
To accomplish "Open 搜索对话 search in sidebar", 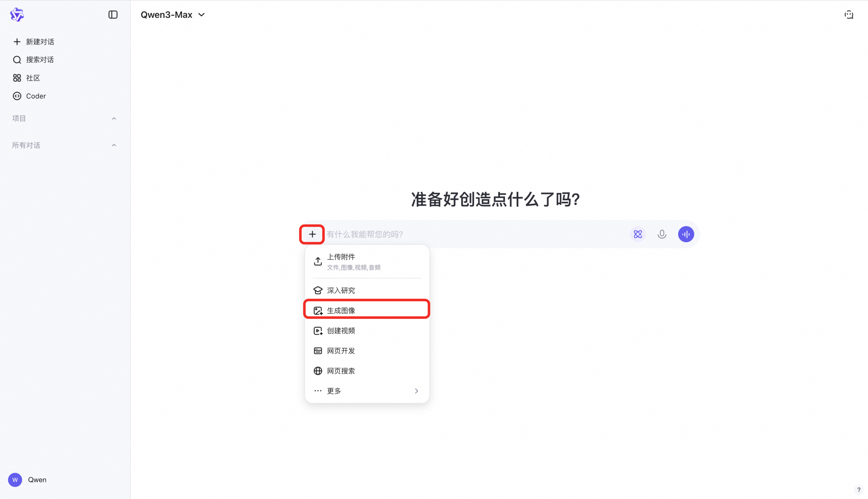I will [39, 60].
